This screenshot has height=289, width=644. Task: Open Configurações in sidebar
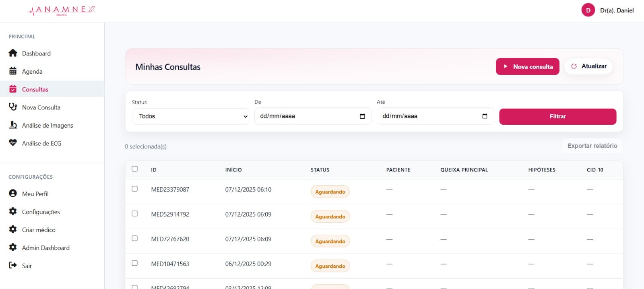click(52, 211)
